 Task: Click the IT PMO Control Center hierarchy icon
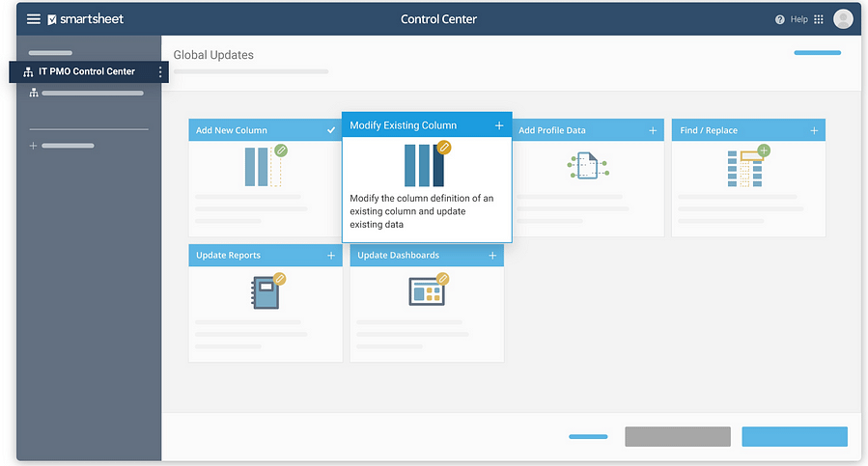[x=28, y=72]
